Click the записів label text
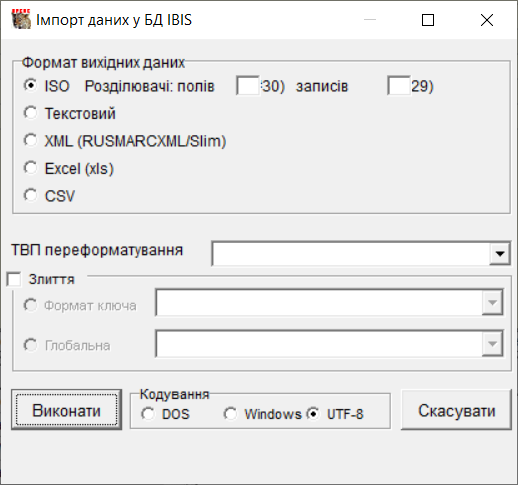This screenshot has width=518, height=485. [x=322, y=87]
